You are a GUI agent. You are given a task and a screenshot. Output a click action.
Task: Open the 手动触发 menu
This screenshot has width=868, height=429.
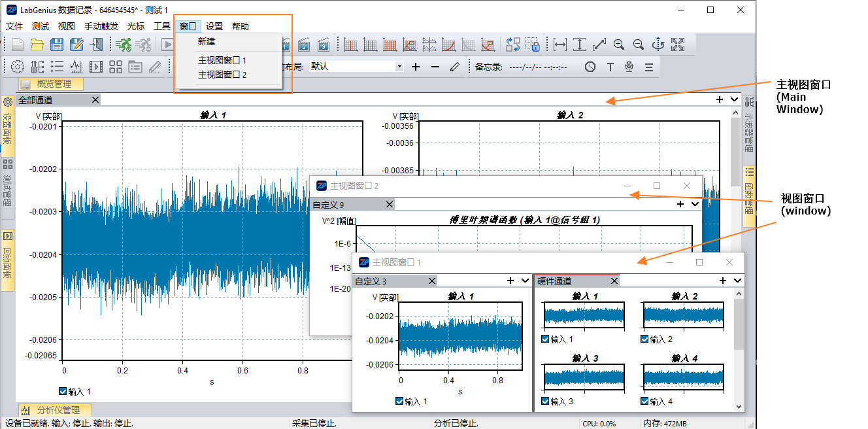pyautogui.click(x=101, y=26)
